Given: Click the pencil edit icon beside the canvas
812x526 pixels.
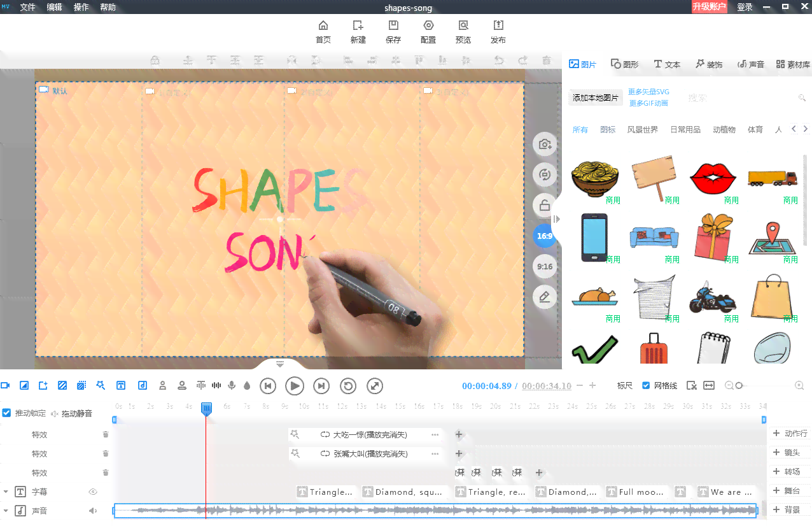Looking at the screenshot, I should pos(545,297).
